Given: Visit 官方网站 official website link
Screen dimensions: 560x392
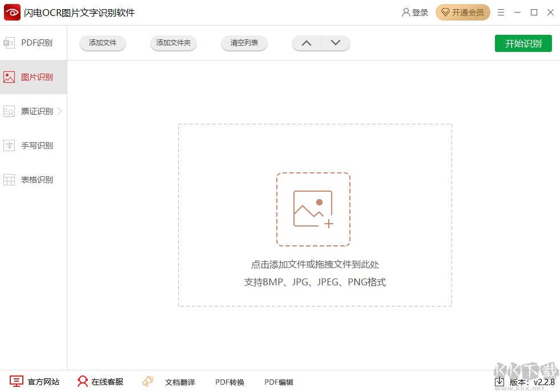Looking at the screenshot, I should [35, 382].
